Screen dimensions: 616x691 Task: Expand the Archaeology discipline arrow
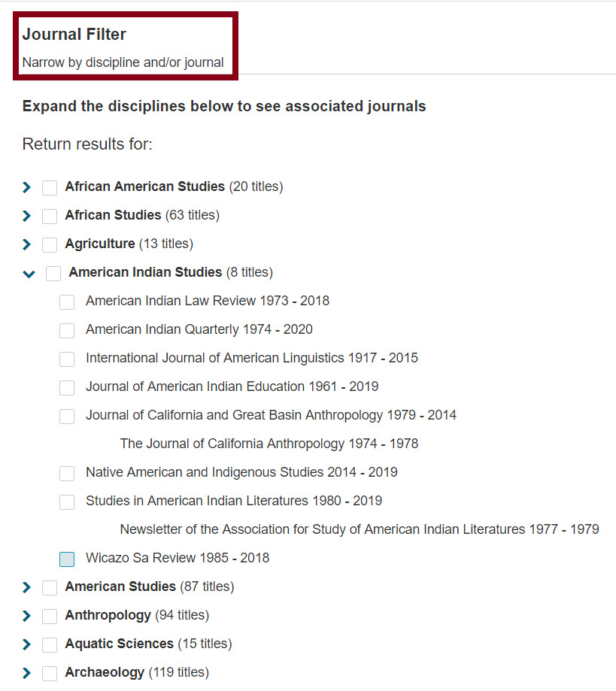coord(27,673)
